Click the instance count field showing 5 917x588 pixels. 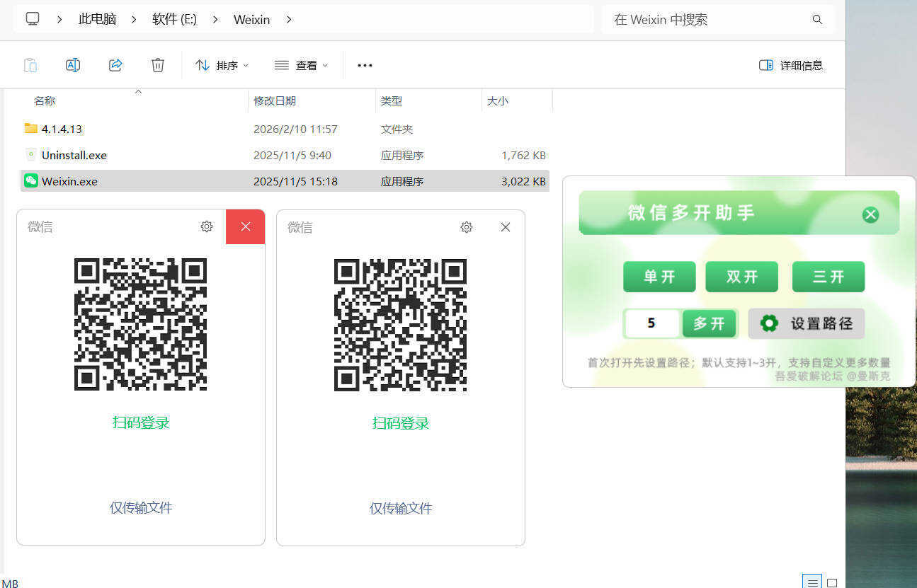(x=651, y=323)
